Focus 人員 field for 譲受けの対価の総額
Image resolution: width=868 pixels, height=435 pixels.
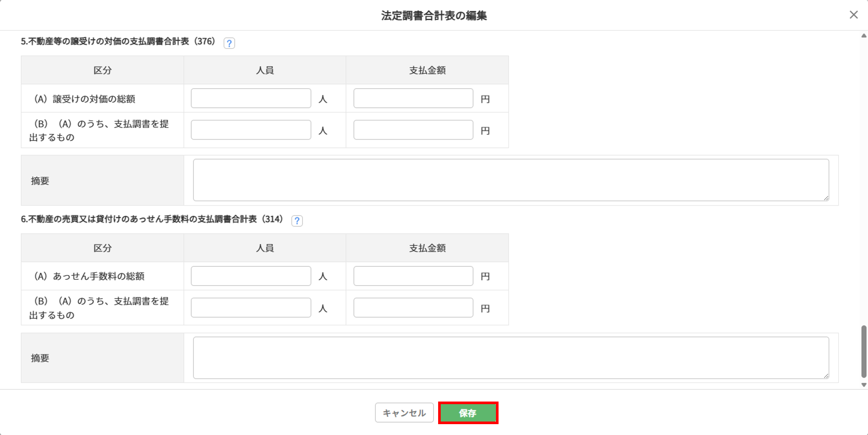pos(251,98)
